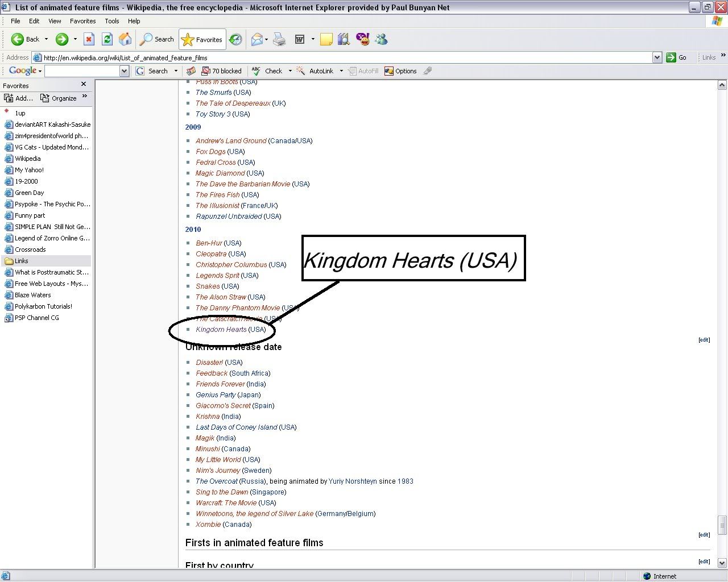Print the page with the printer icon
This screenshot has height=582, width=728.
[x=279, y=39]
